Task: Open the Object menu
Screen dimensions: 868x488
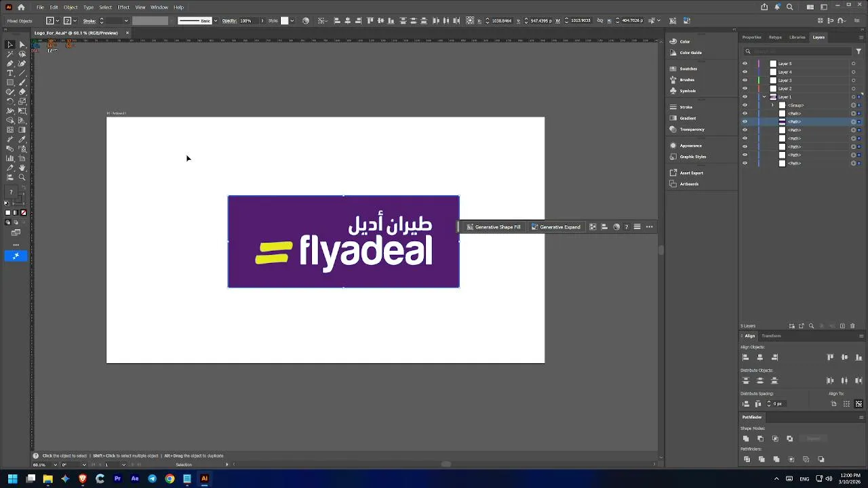Action: click(71, 7)
